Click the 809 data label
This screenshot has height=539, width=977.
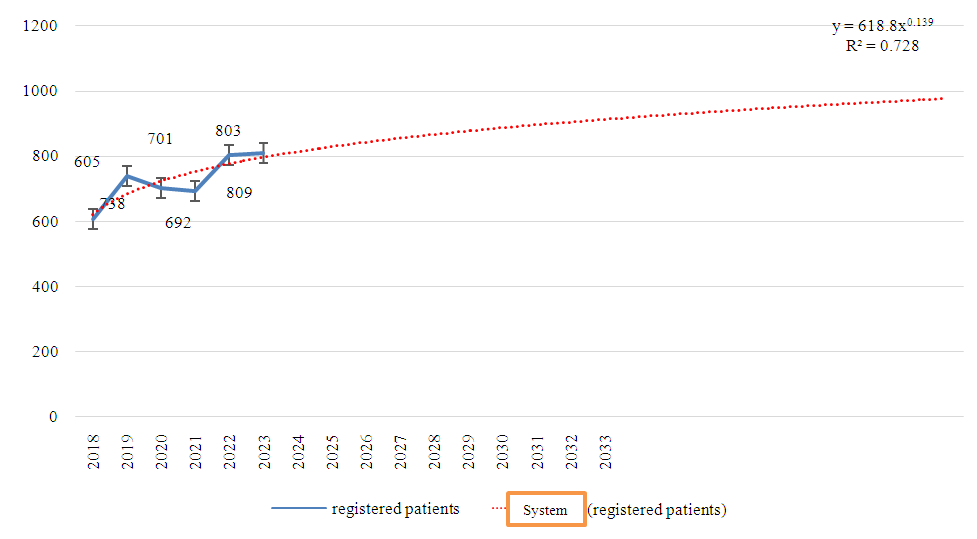(239, 192)
